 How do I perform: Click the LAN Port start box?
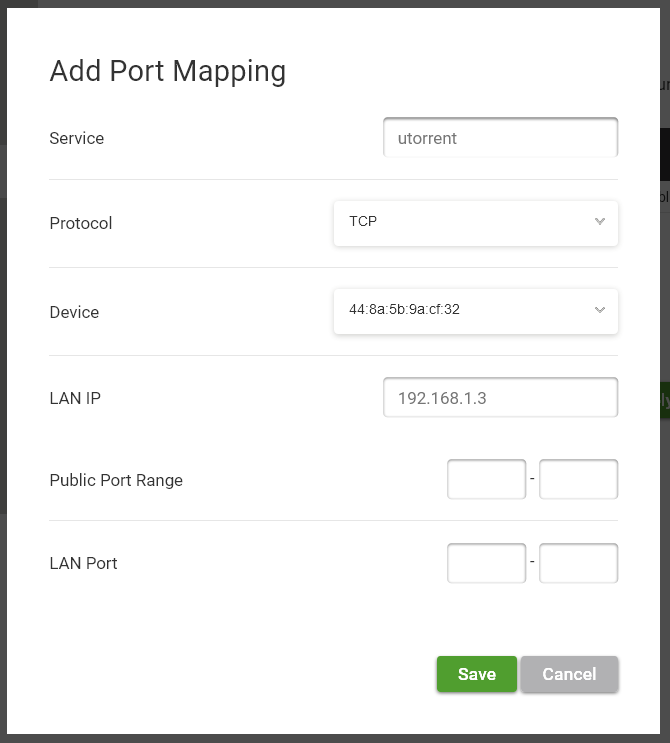click(487, 563)
